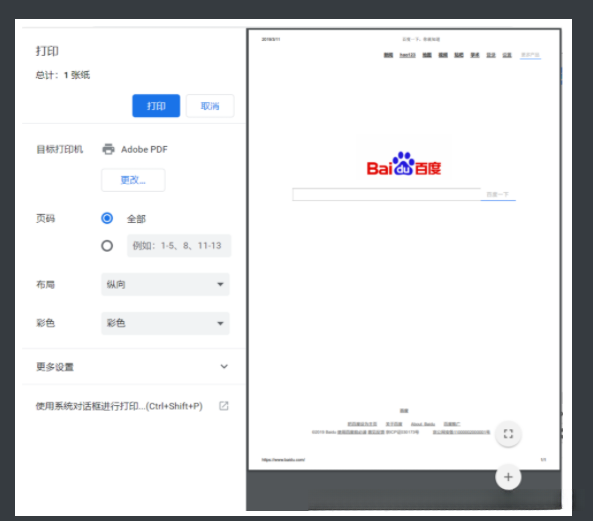593x521 pixels.
Task: Click the 总计: 1 张纸 text
Action: tap(63, 75)
